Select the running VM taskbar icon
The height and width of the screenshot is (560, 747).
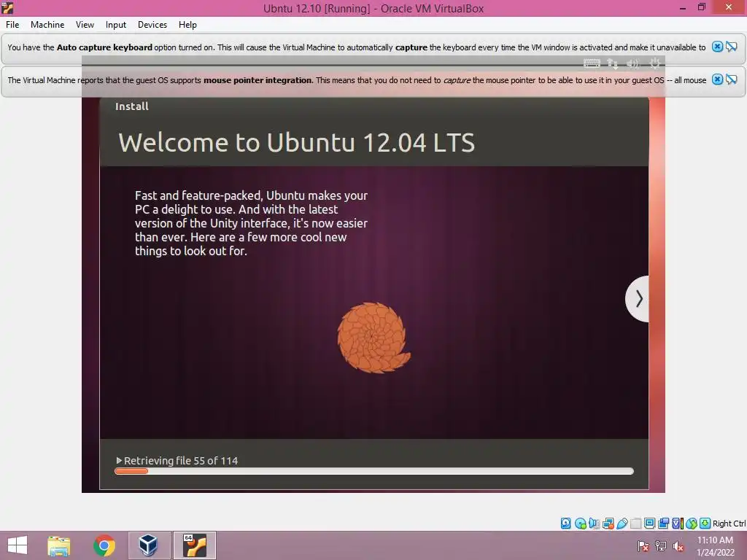(x=194, y=545)
